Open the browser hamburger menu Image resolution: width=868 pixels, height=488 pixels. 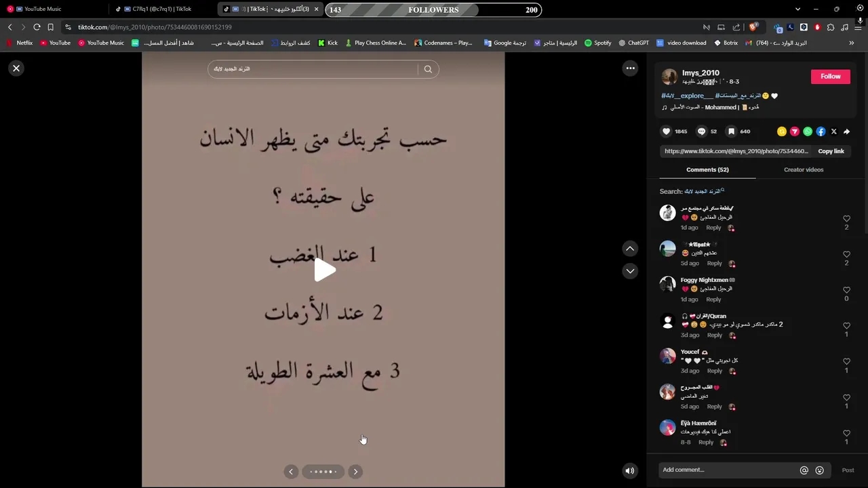pos(859,27)
